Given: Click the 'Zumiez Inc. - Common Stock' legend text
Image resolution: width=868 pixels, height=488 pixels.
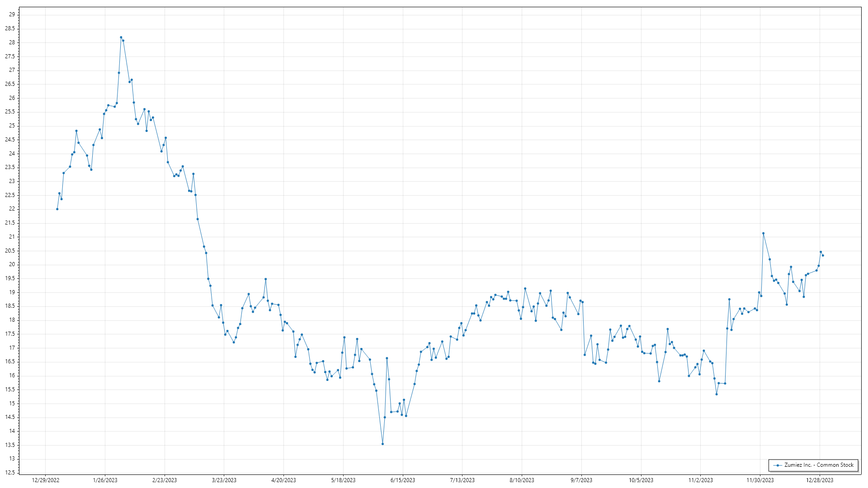Looking at the screenshot, I should click(819, 465).
